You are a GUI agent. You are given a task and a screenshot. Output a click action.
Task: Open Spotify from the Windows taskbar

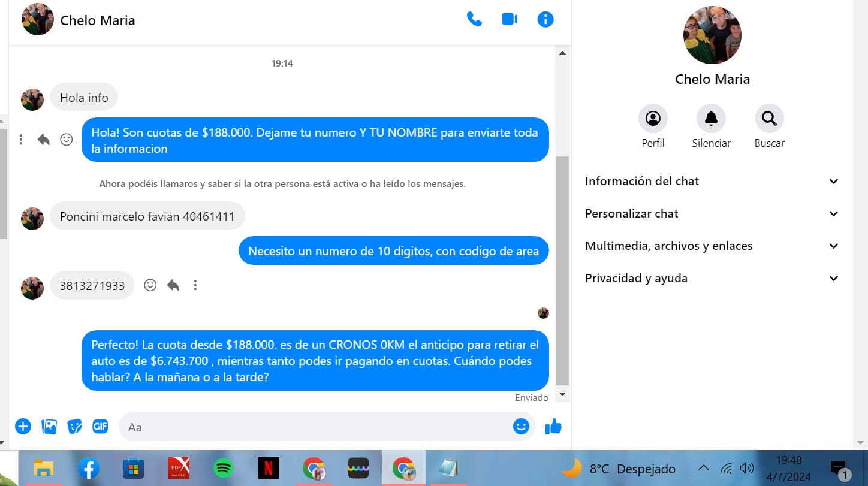tap(224, 468)
